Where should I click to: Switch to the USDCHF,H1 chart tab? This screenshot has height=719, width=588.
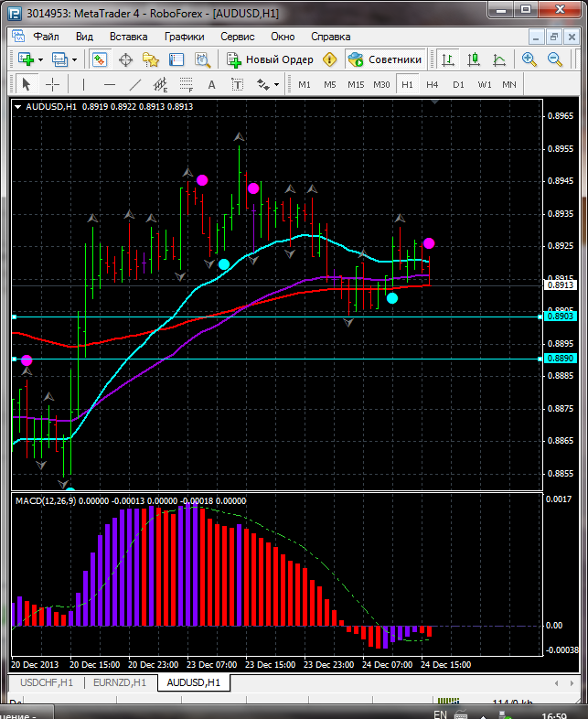click(46, 682)
